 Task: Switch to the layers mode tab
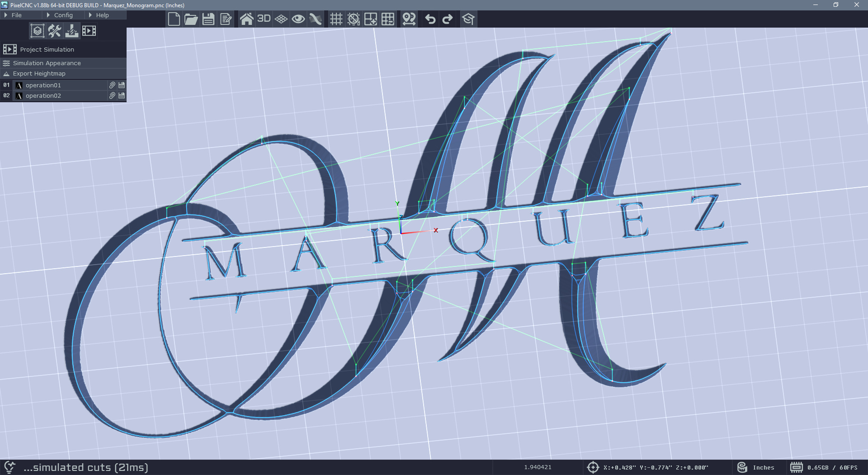[37, 31]
